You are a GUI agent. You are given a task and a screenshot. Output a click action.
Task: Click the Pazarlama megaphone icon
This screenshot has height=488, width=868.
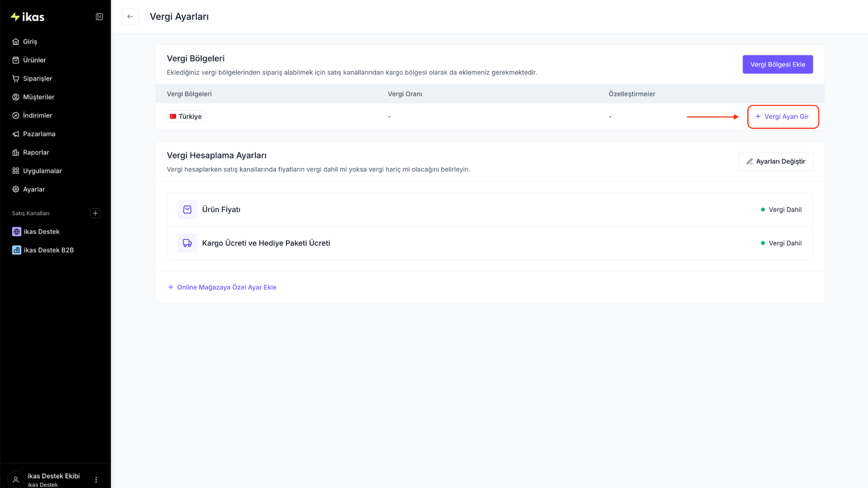[16, 134]
